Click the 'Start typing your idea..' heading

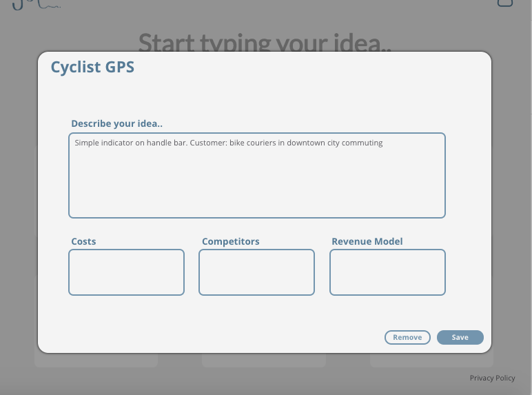[x=265, y=42]
